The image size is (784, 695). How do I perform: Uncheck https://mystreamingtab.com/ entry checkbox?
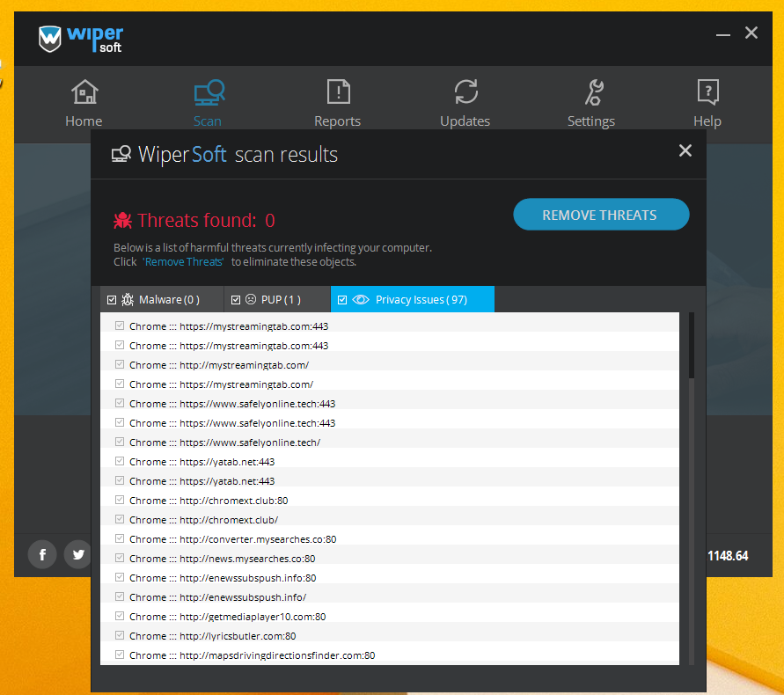click(x=120, y=384)
